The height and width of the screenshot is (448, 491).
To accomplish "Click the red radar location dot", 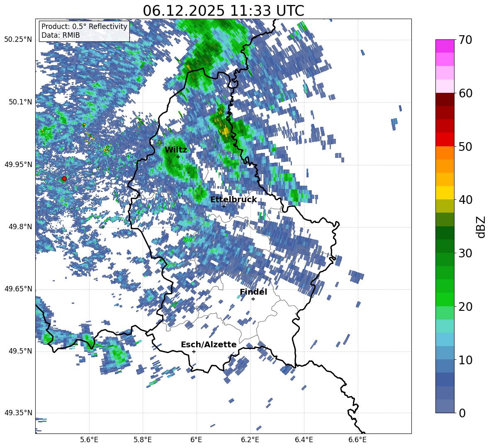I will [x=64, y=179].
